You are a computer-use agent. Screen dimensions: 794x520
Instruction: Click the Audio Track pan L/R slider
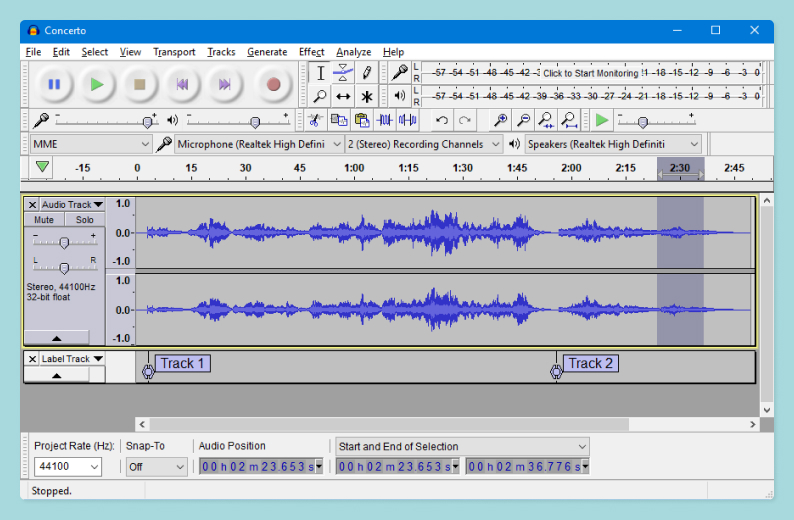pos(64,267)
